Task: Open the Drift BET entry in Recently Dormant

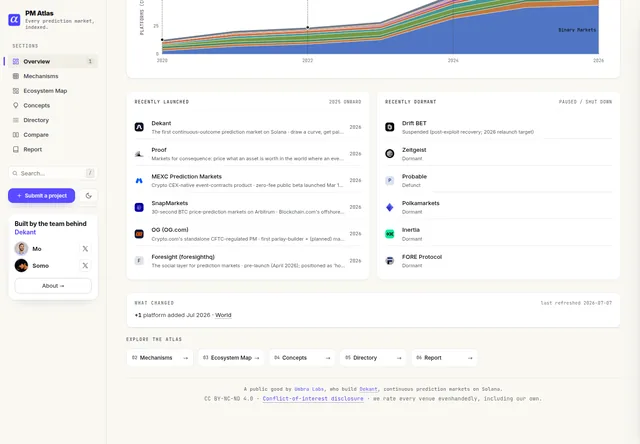Action: coord(498,127)
